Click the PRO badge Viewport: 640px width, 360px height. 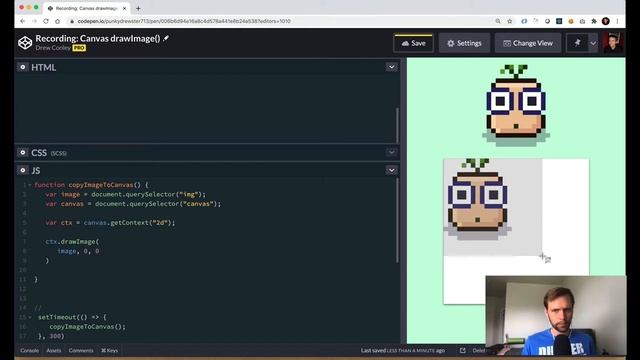(x=79, y=48)
